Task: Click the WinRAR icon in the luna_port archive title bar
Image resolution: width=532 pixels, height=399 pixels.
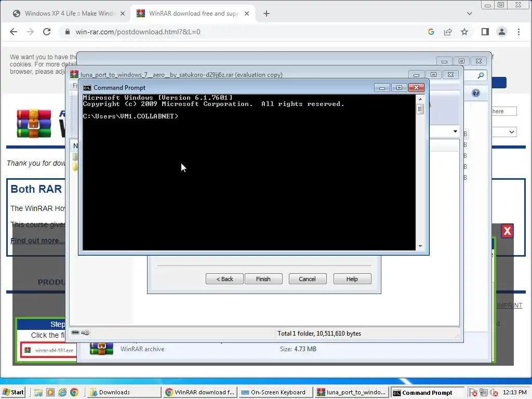Action: coord(74,74)
